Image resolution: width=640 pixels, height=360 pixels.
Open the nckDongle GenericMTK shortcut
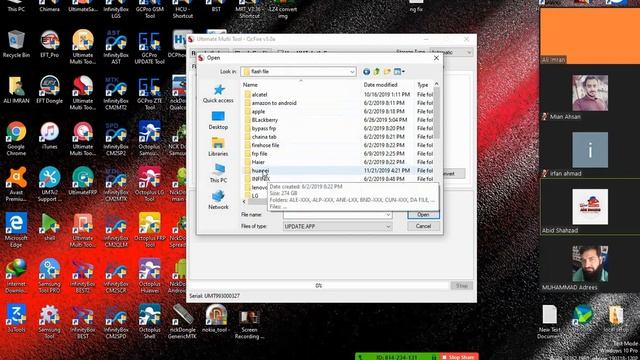coord(182,321)
